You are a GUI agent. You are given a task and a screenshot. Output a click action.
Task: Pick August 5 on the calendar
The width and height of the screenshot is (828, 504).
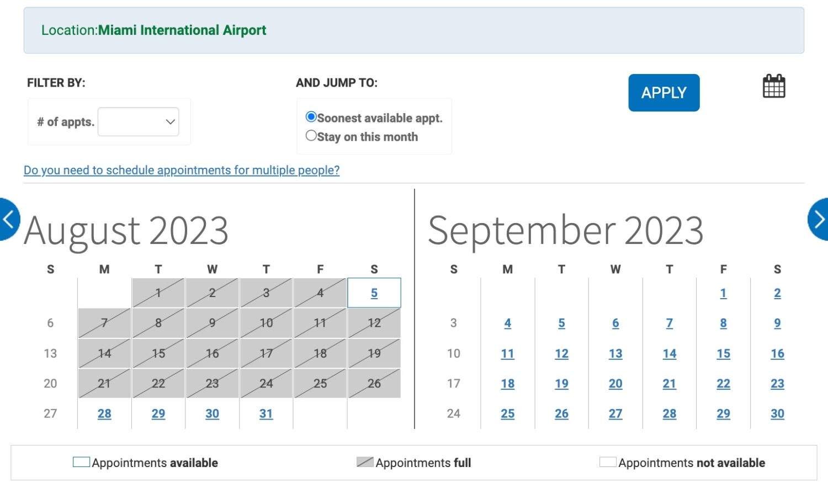tap(374, 293)
